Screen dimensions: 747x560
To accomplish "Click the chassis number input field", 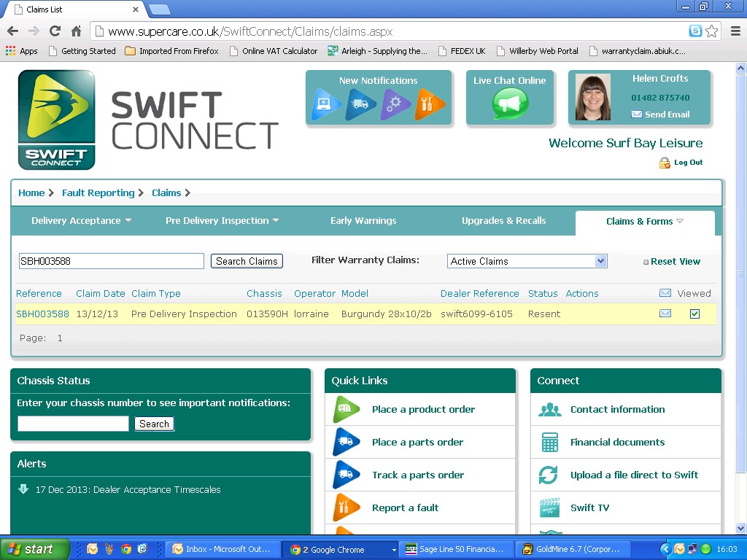I will pos(73,424).
